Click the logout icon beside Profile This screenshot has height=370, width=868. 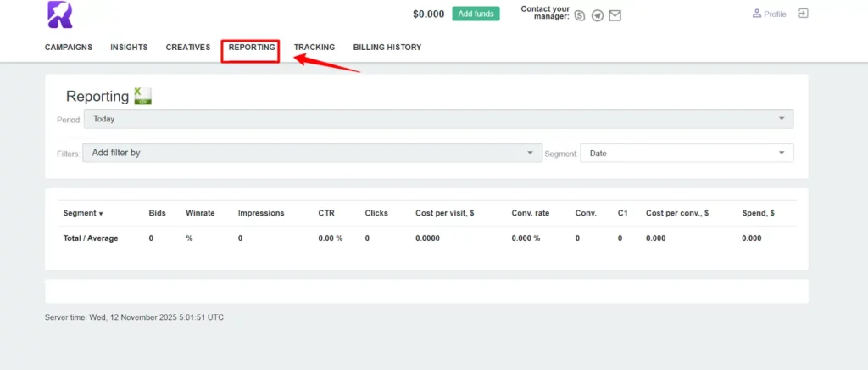pos(803,14)
